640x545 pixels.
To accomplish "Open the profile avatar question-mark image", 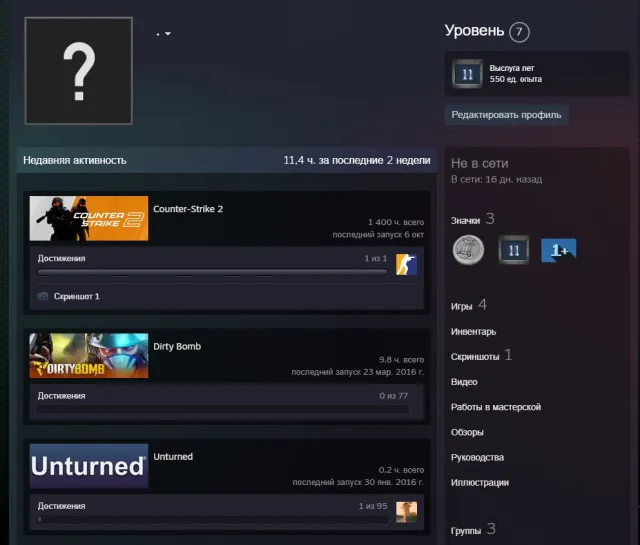I will (x=78, y=71).
